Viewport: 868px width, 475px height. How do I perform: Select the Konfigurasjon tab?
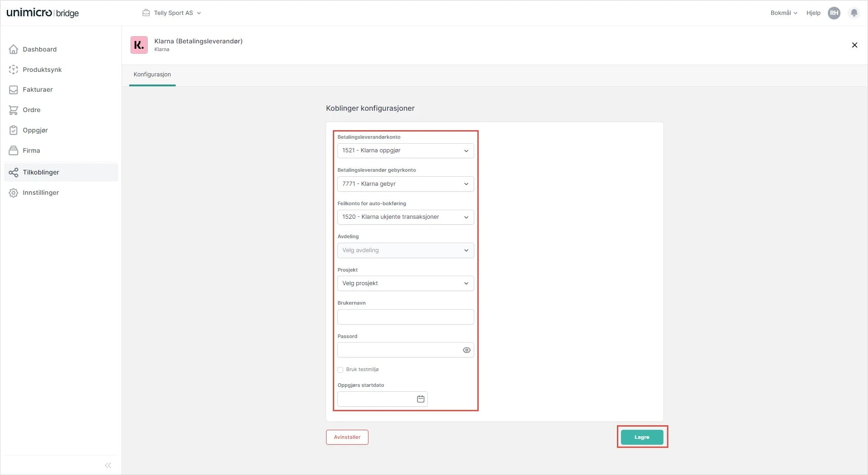click(152, 75)
